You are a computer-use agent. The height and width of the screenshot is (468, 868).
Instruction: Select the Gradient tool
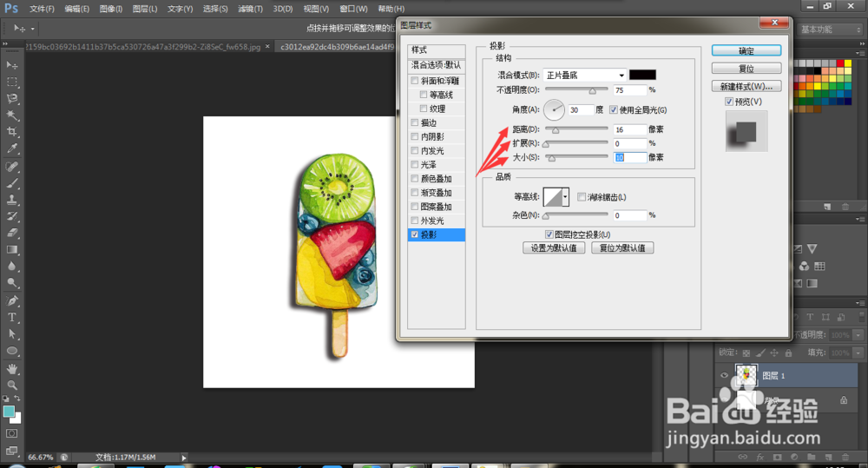(11, 250)
